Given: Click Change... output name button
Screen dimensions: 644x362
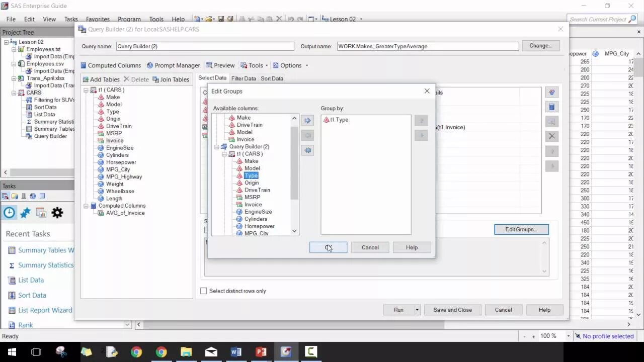Looking at the screenshot, I should click(x=541, y=46).
